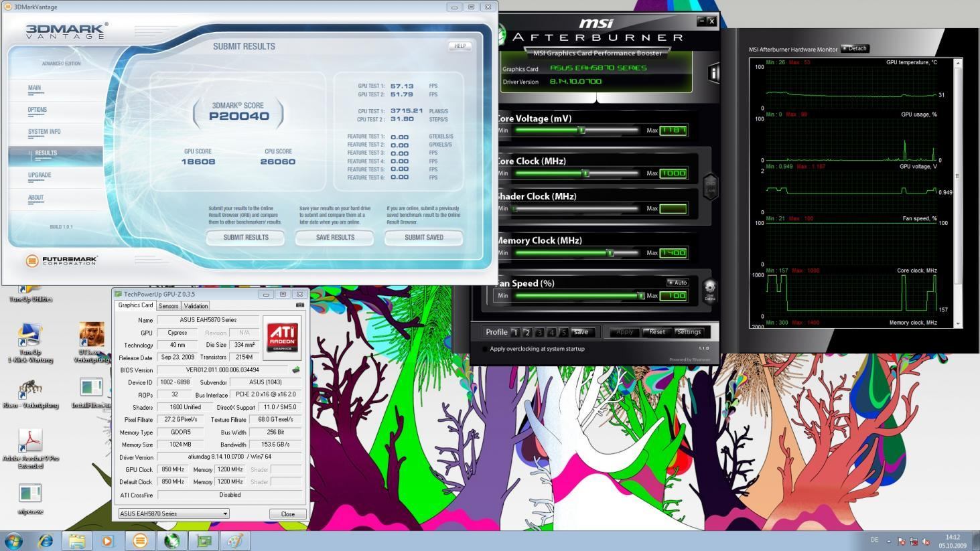
Task: Click the Core Voltage slider handle
Action: point(581,130)
